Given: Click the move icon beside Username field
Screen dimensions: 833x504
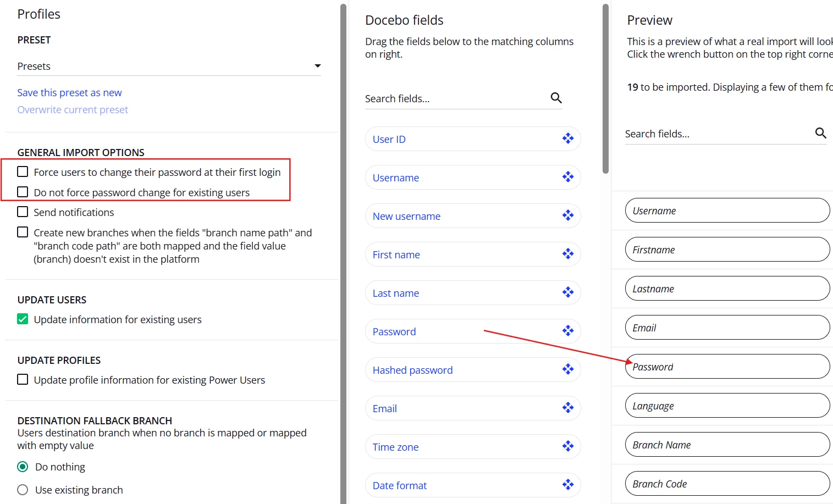Looking at the screenshot, I should [x=568, y=177].
